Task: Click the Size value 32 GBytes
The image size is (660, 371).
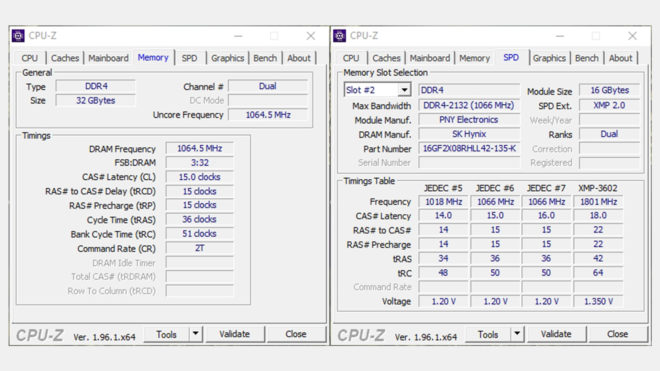Action: [x=96, y=101]
